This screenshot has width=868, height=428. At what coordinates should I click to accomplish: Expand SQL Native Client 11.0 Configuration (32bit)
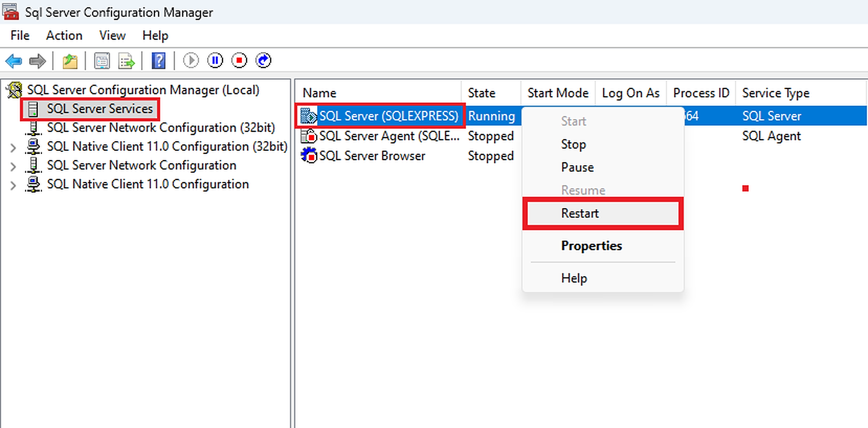13,148
